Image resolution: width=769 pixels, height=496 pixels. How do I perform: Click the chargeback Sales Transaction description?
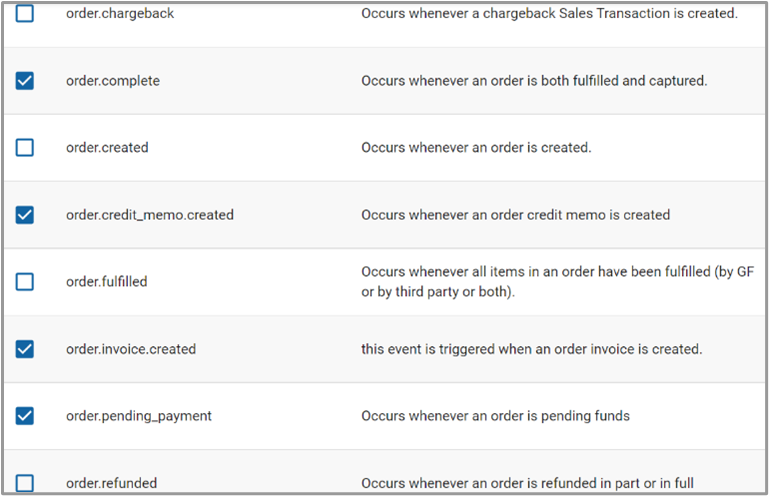click(549, 14)
